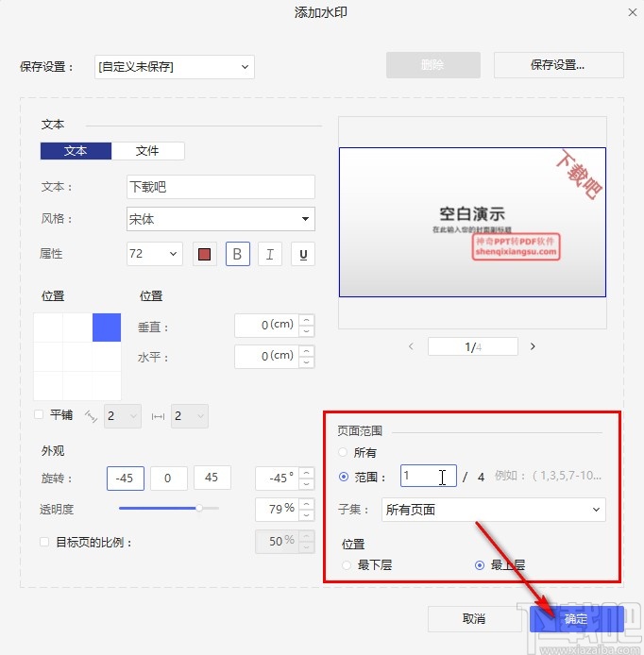The height and width of the screenshot is (655, 644).
Task: Select top-center position grid cell
Action: 77,327
